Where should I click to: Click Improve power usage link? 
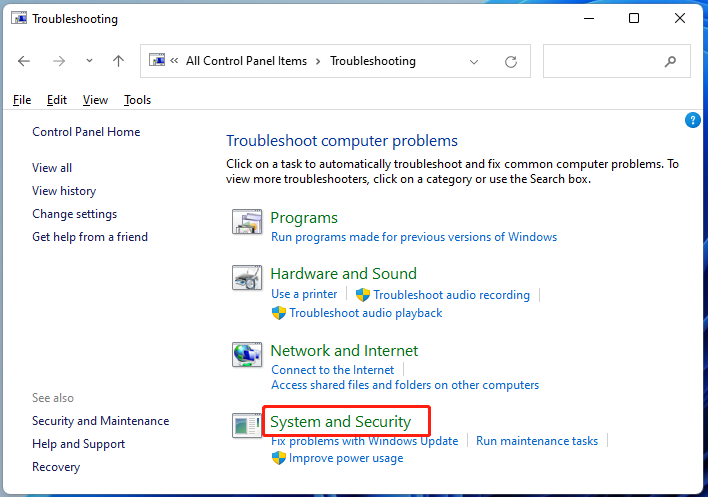tap(346, 458)
